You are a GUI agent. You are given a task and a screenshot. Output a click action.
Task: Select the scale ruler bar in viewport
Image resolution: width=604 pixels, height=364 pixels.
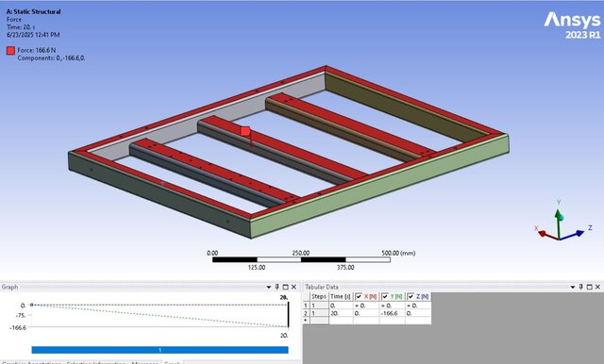click(301, 259)
